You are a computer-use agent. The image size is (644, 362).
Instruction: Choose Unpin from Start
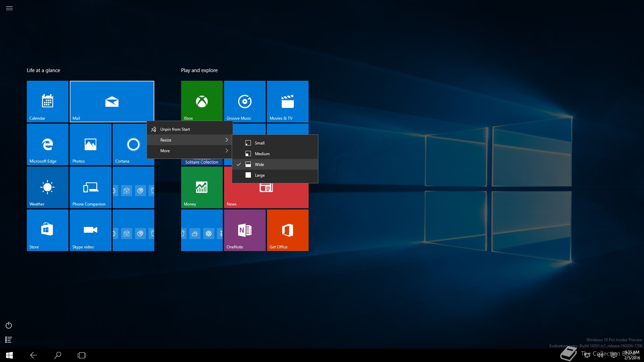pos(175,129)
